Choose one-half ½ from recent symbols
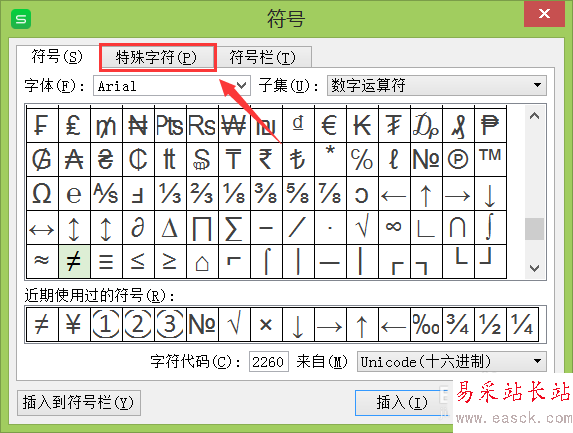 pos(490,324)
